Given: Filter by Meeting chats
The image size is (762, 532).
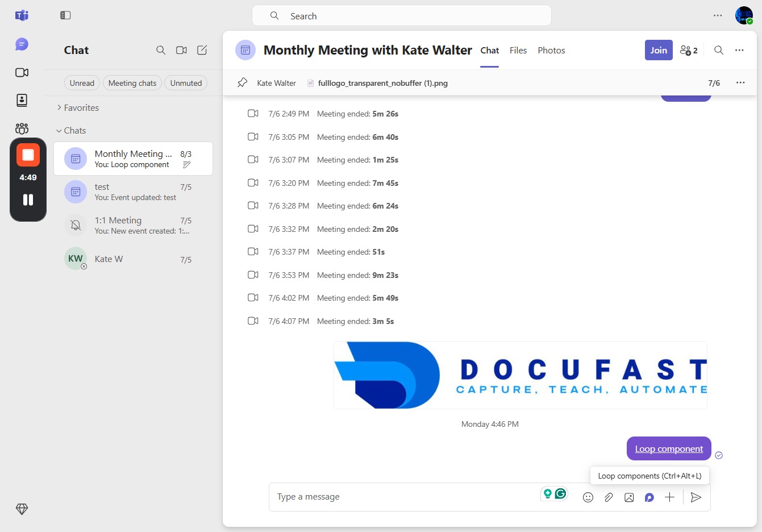Looking at the screenshot, I should (x=132, y=83).
